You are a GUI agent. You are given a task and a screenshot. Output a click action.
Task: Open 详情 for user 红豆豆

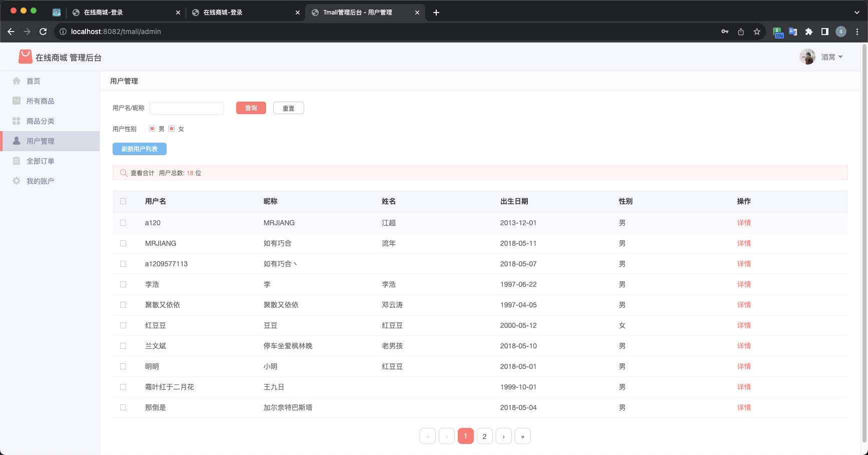pos(744,325)
